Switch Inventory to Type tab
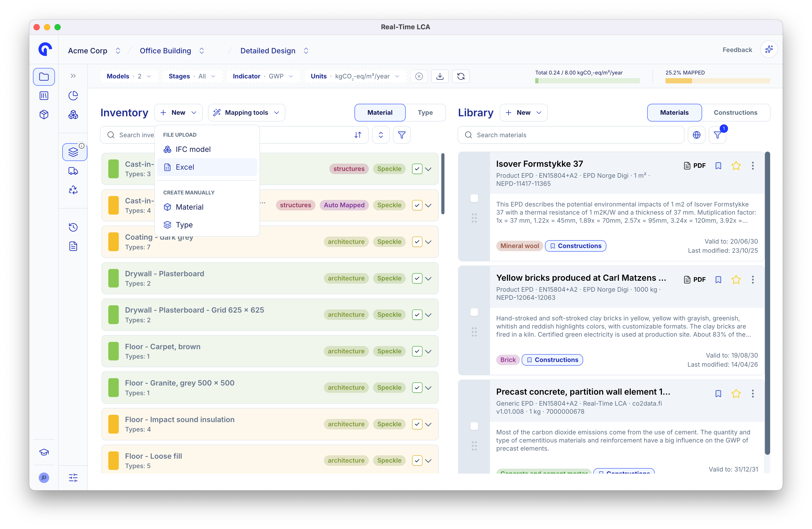Viewport: 812px width, 529px height. coord(425,112)
